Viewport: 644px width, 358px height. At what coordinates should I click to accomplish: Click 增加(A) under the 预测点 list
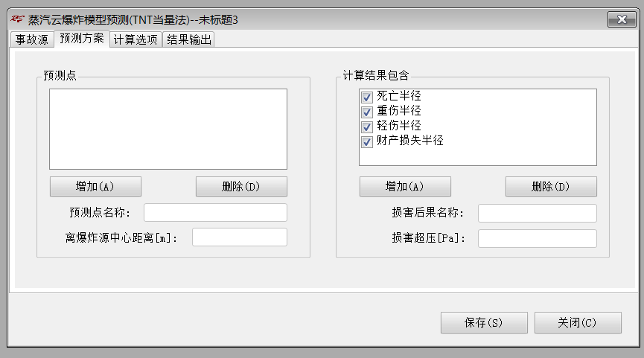[x=95, y=187]
